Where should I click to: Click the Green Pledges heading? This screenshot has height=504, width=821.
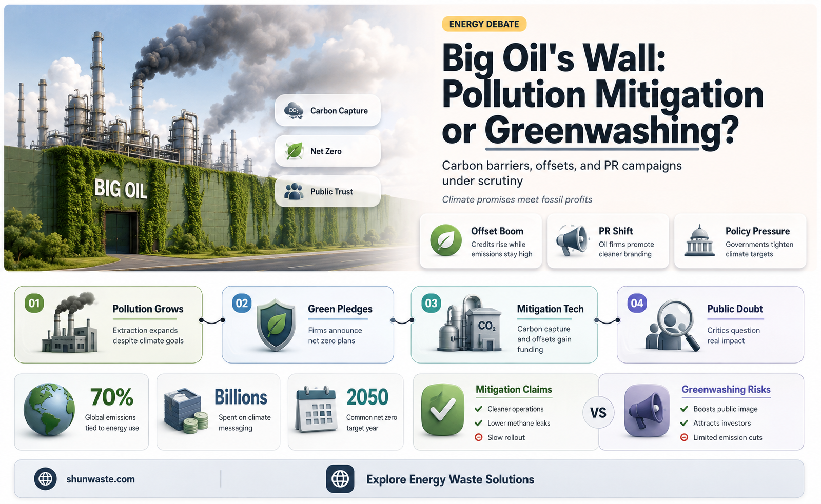(x=340, y=309)
